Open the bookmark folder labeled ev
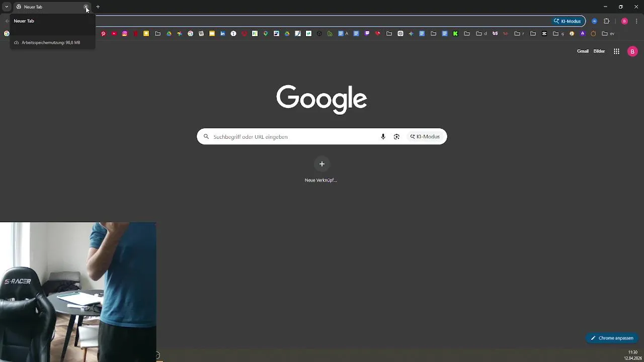 click(x=608, y=34)
